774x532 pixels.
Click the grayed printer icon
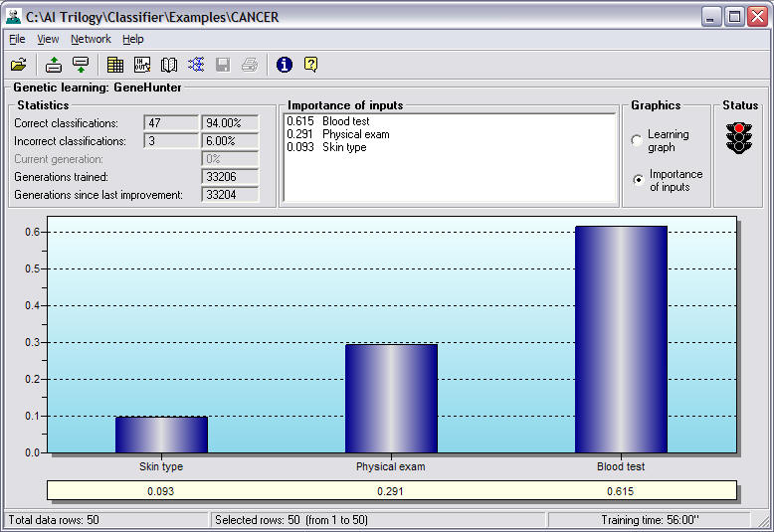pyautogui.click(x=250, y=65)
